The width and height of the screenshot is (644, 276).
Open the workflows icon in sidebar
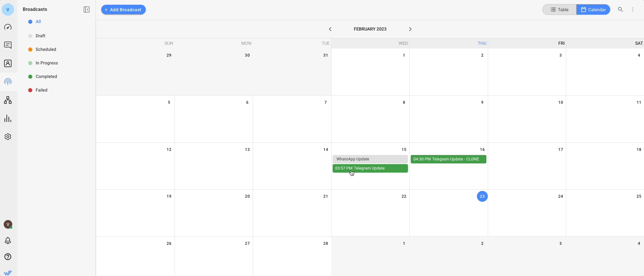coord(8,100)
